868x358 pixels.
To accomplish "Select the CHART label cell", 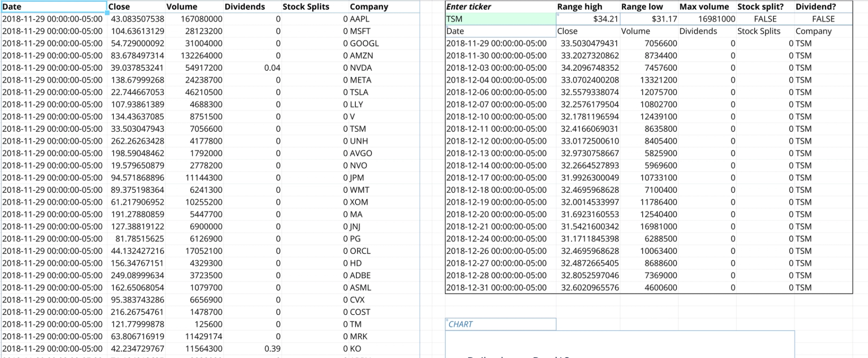I will [501, 324].
